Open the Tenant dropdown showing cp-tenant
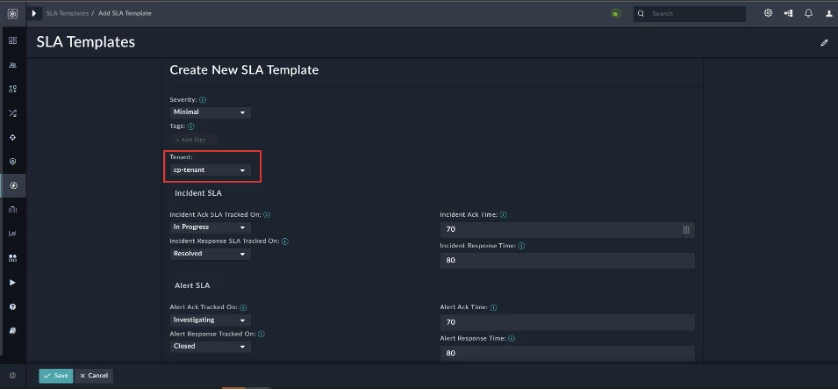The width and height of the screenshot is (838, 390). (210, 170)
